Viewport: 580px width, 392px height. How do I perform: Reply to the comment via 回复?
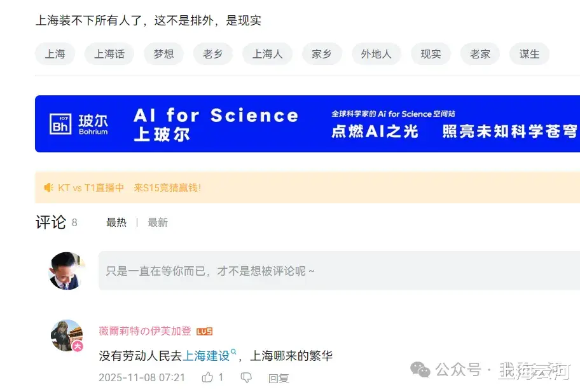[278, 378]
